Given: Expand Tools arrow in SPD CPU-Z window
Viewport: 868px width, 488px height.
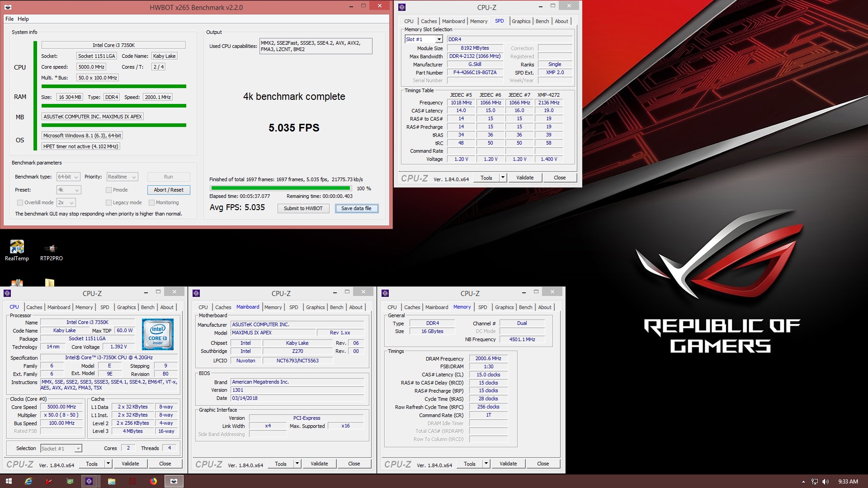Looking at the screenshot, I should pos(503,178).
